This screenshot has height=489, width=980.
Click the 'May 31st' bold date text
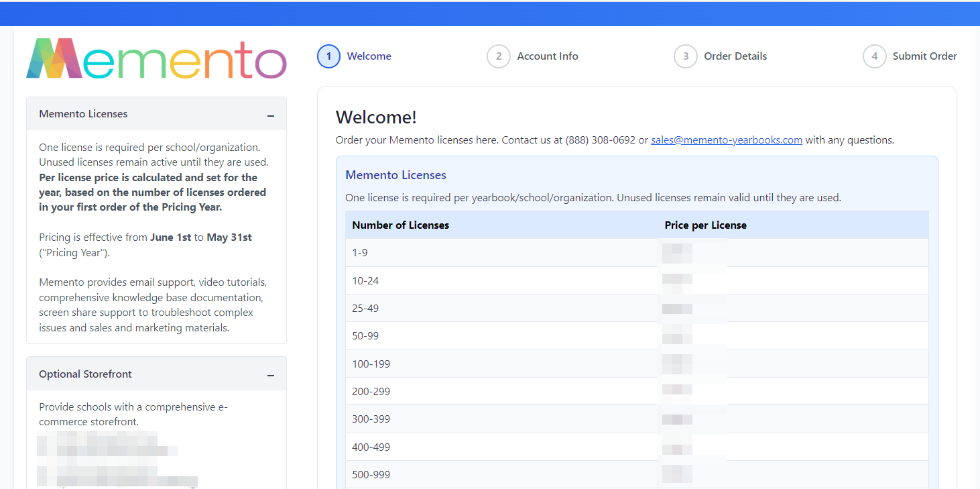click(229, 237)
